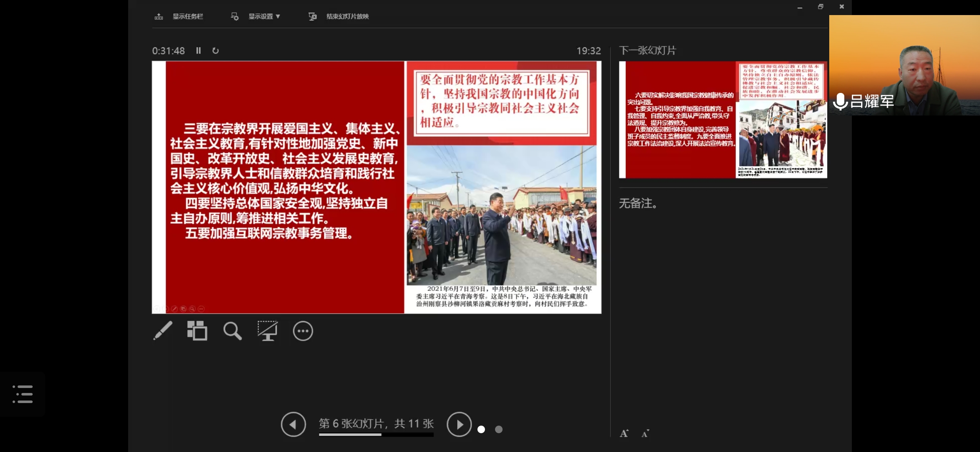Click the magnifier zoom into slide icon
The image size is (980, 452).
tap(232, 331)
